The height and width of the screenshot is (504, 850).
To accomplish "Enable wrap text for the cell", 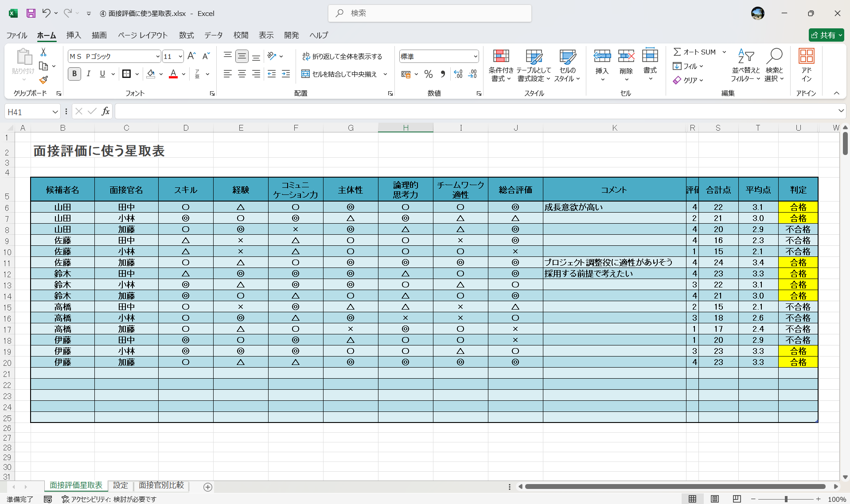I will [x=343, y=56].
